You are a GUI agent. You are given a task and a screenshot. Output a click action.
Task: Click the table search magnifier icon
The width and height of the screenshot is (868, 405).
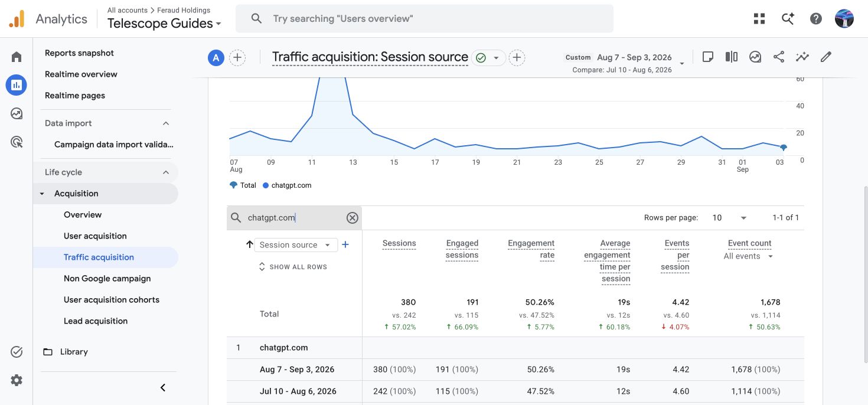(x=236, y=218)
